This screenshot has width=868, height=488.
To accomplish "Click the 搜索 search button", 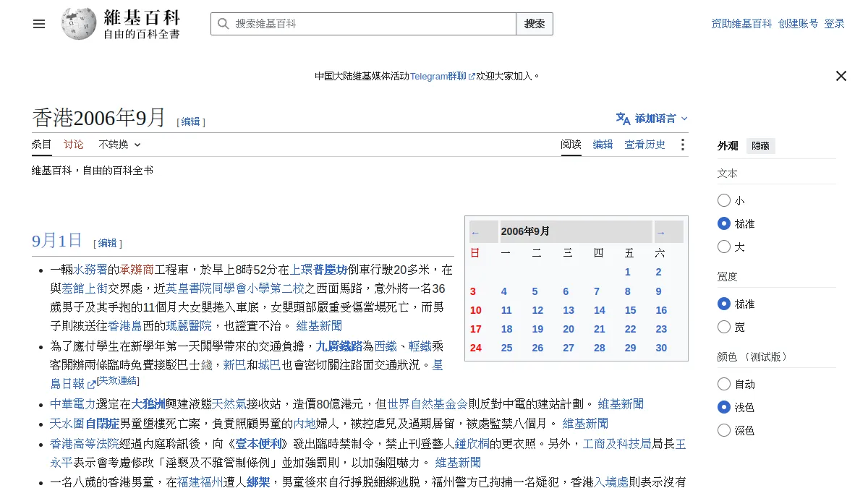I will point(535,24).
